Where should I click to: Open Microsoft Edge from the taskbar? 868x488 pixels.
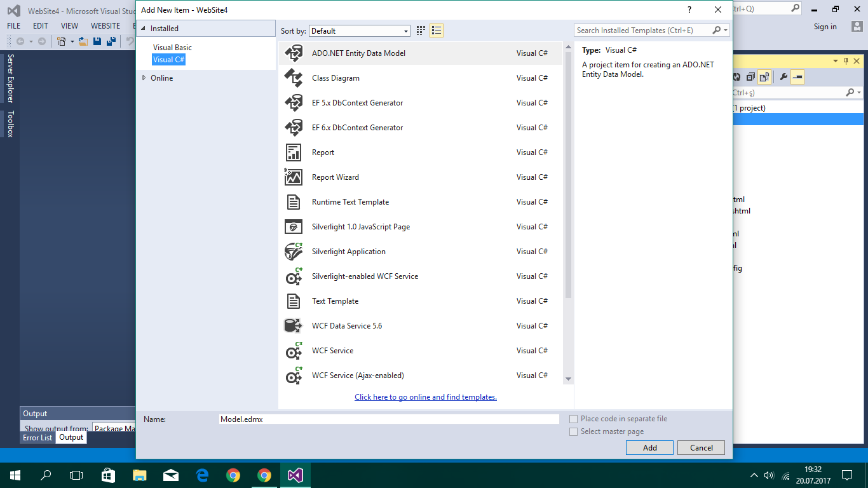click(202, 475)
